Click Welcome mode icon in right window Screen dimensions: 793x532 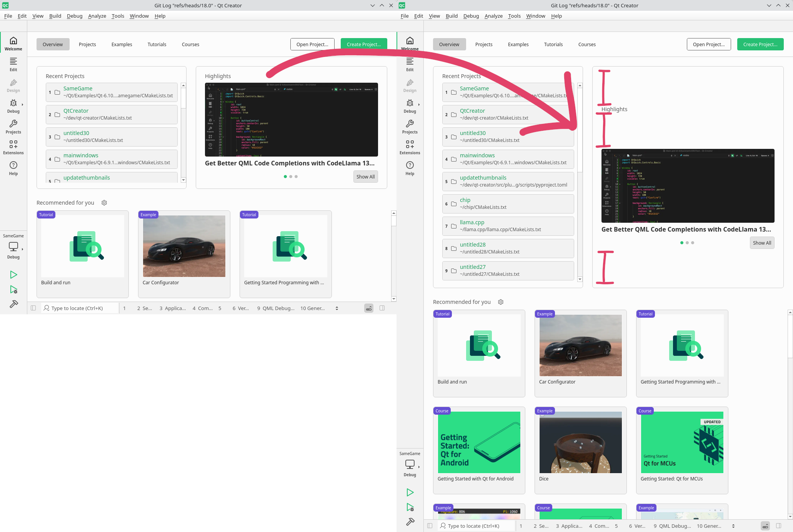click(410, 41)
